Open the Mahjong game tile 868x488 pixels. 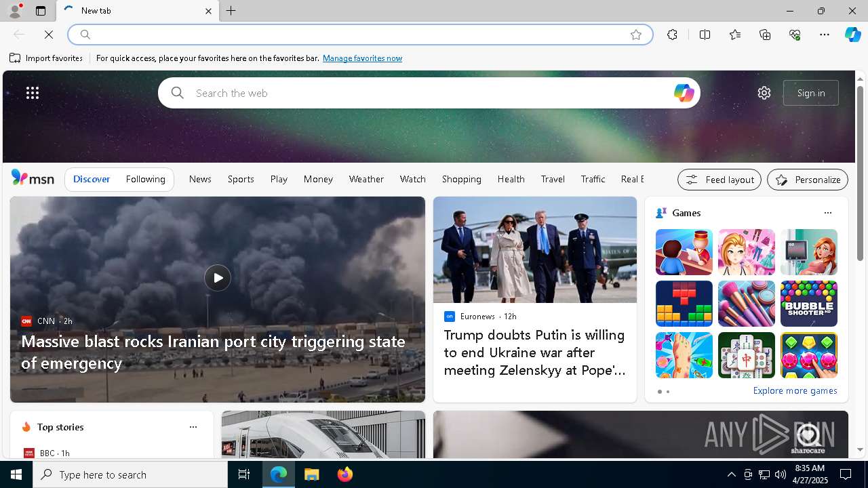pyautogui.click(x=747, y=355)
